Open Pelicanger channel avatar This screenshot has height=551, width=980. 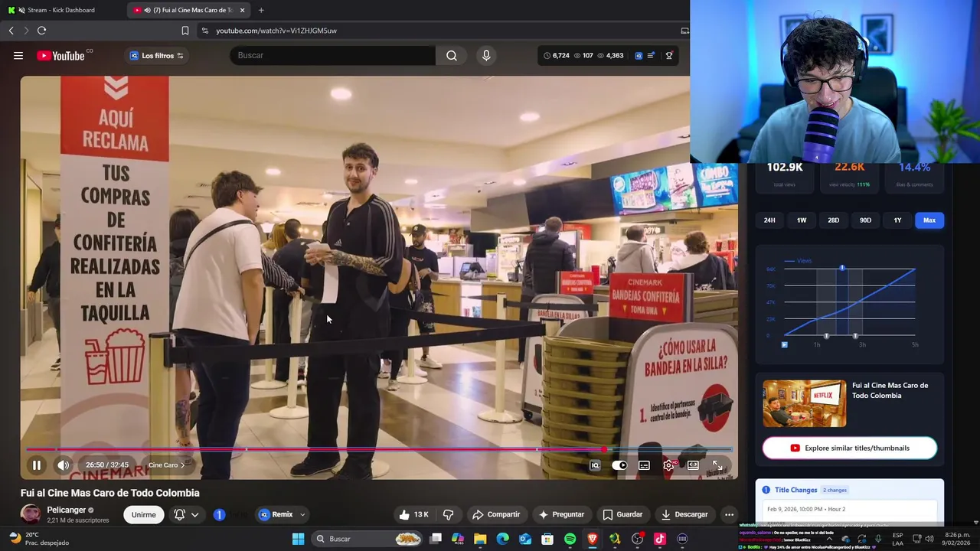(x=31, y=514)
